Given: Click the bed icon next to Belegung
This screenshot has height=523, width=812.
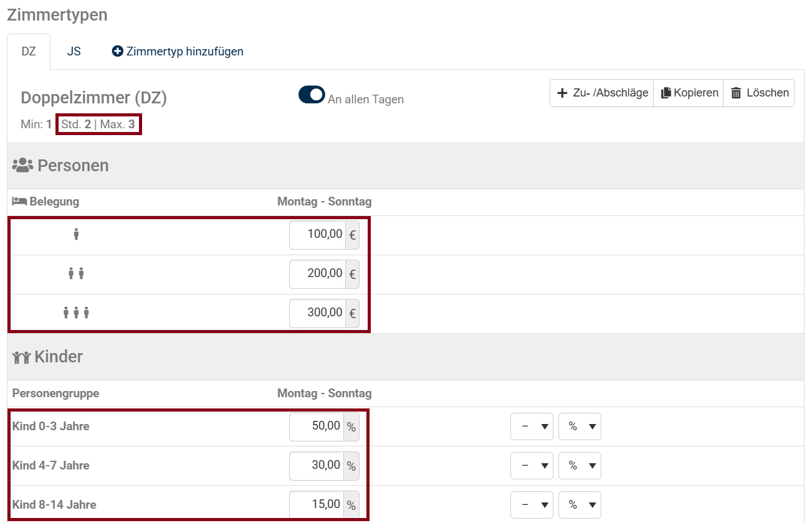Looking at the screenshot, I should [19, 201].
